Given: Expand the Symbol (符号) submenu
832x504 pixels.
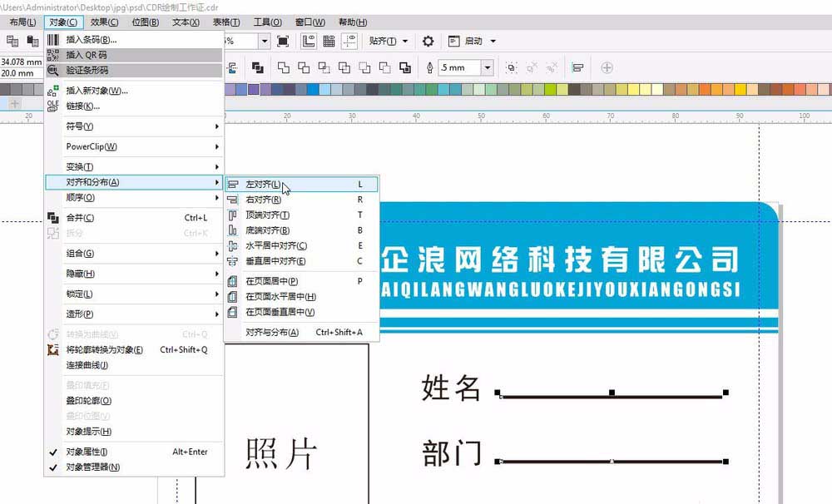Looking at the screenshot, I should click(134, 126).
